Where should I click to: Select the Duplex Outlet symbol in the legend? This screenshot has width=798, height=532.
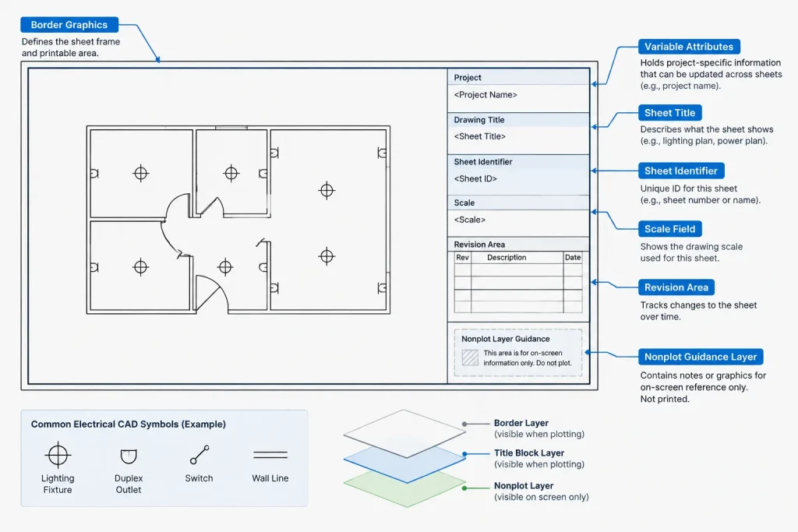pyautogui.click(x=129, y=456)
